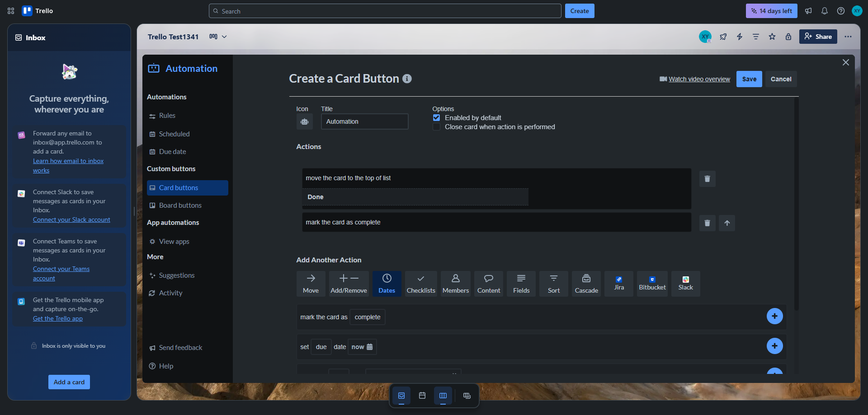Open the Content actions tab
The height and width of the screenshot is (415, 868).
[489, 284]
